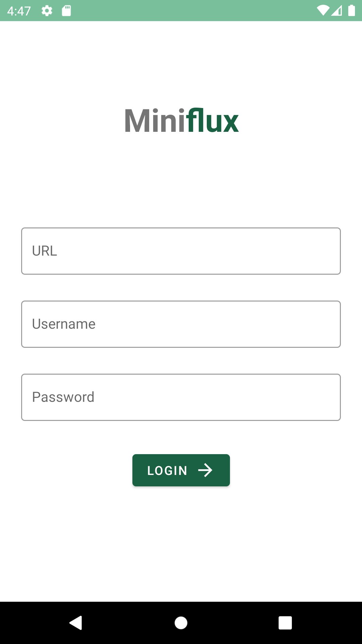Tap the cellular signal strength icon
Screen dimensions: 362x644
click(337, 11)
